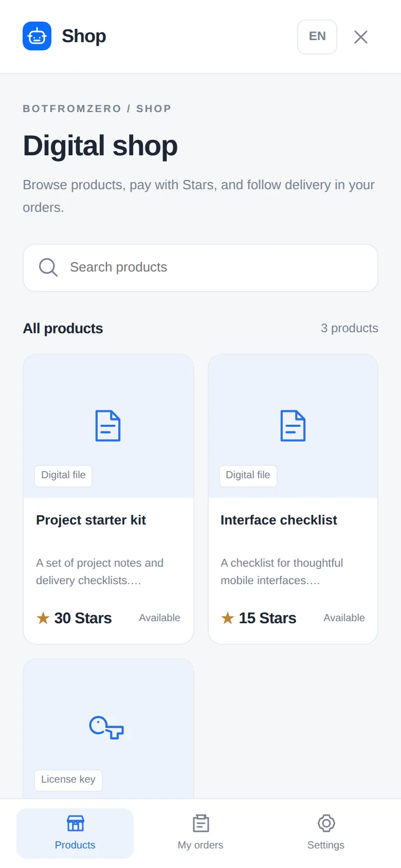The image size is (401, 868).
Task: Click the Shop title in the header
Action: (84, 36)
